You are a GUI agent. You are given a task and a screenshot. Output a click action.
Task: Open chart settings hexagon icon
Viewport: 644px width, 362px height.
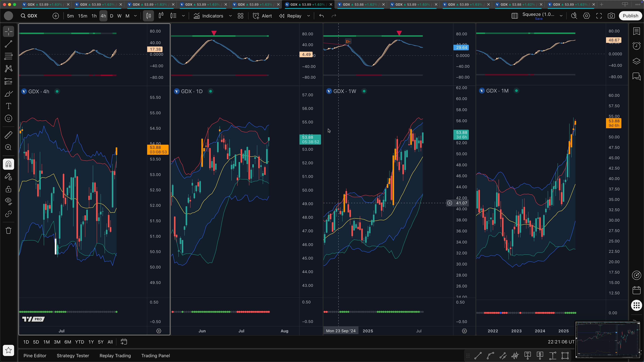(x=586, y=16)
